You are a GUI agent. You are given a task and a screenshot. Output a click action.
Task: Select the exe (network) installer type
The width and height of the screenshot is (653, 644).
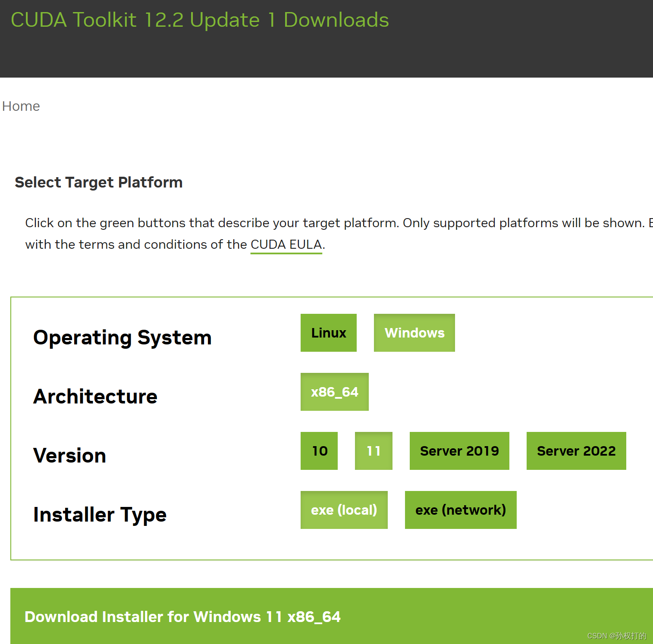click(461, 510)
